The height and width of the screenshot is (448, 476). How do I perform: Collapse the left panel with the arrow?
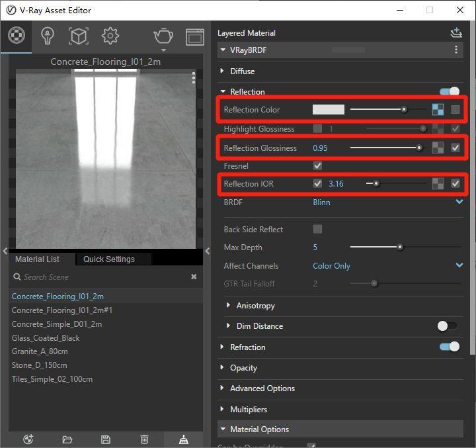(x=5, y=251)
